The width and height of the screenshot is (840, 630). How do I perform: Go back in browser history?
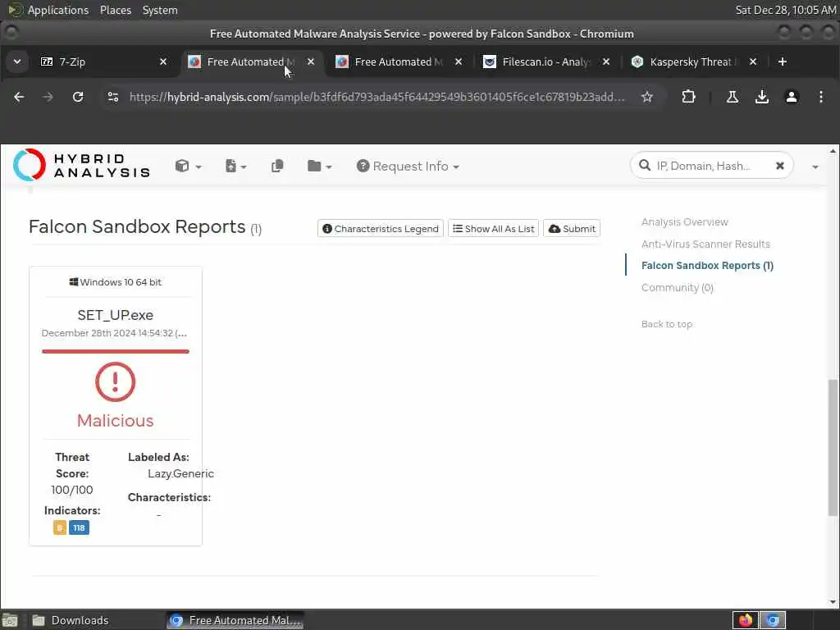(19, 97)
